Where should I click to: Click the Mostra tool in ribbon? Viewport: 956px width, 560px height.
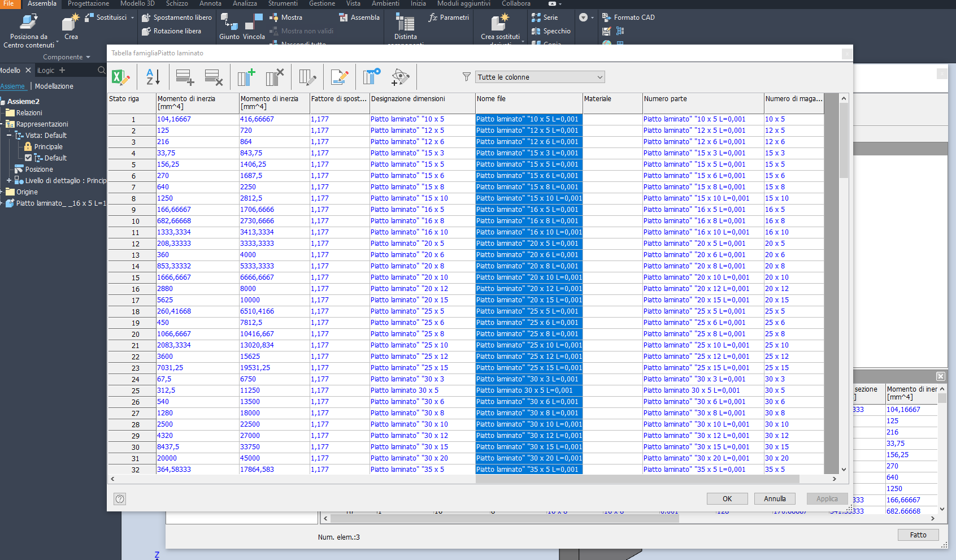(x=286, y=18)
